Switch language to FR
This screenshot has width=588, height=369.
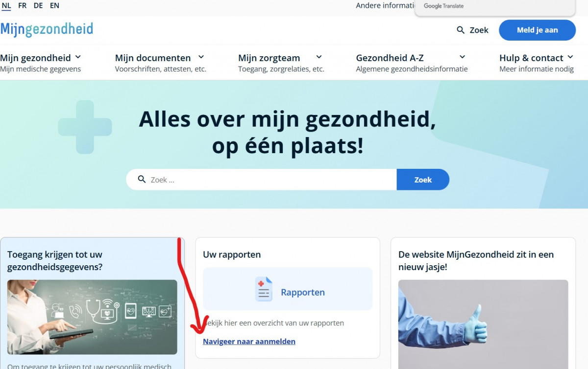coord(23,6)
